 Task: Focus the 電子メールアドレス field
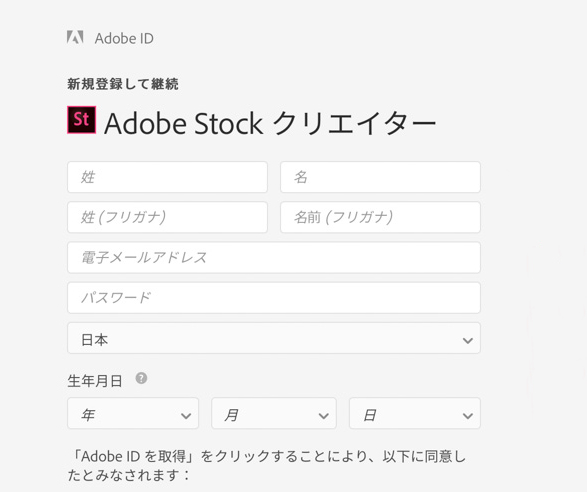pos(274,258)
